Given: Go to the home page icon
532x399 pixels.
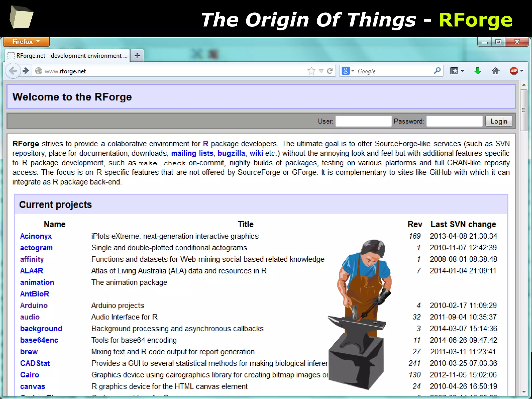Looking at the screenshot, I should 496,71.
